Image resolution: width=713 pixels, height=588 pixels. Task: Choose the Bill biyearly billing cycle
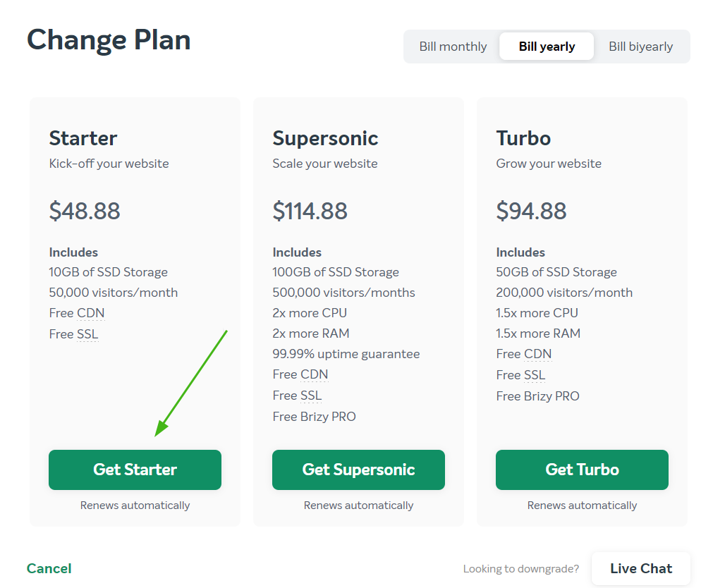tap(640, 47)
